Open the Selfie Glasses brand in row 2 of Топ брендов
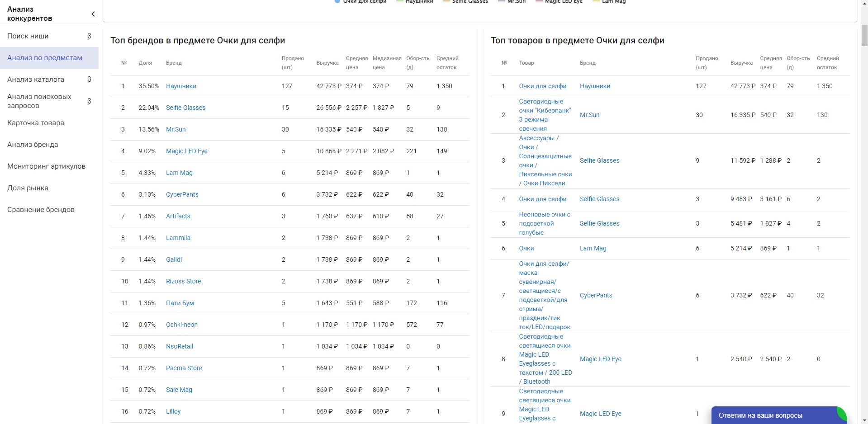The width and height of the screenshot is (868, 424). (x=185, y=108)
